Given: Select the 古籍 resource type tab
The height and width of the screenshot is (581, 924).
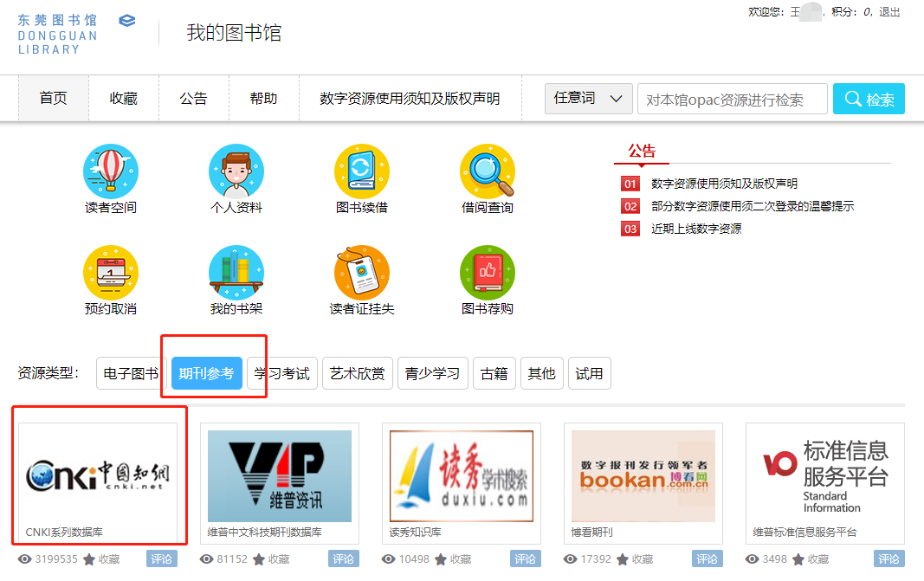Looking at the screenshot, I should (494, 373).
